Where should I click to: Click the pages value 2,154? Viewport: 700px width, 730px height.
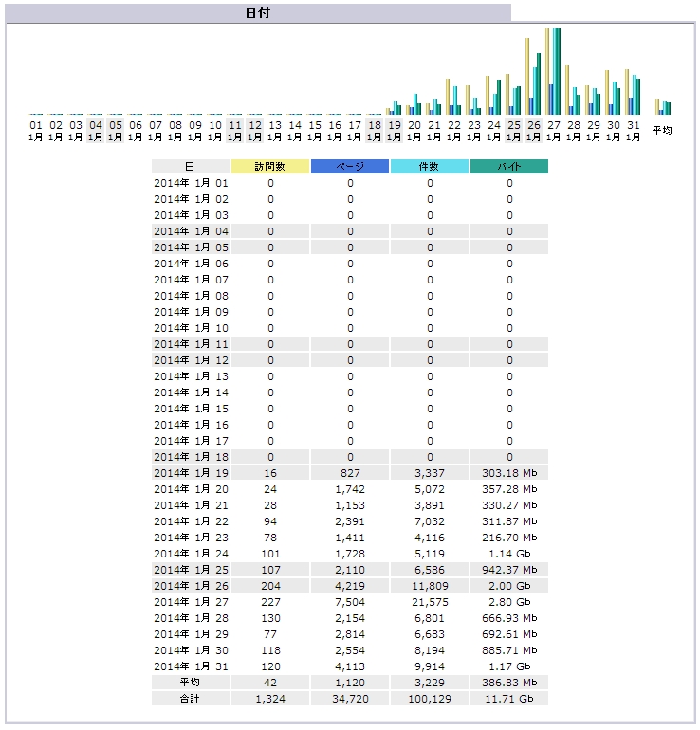click(x=350, y=618)
